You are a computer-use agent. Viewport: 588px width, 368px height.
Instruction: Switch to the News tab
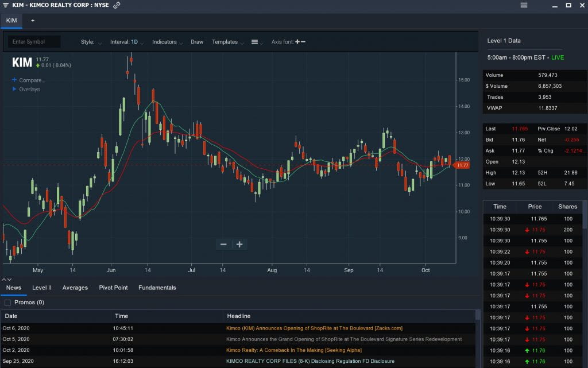14,288
